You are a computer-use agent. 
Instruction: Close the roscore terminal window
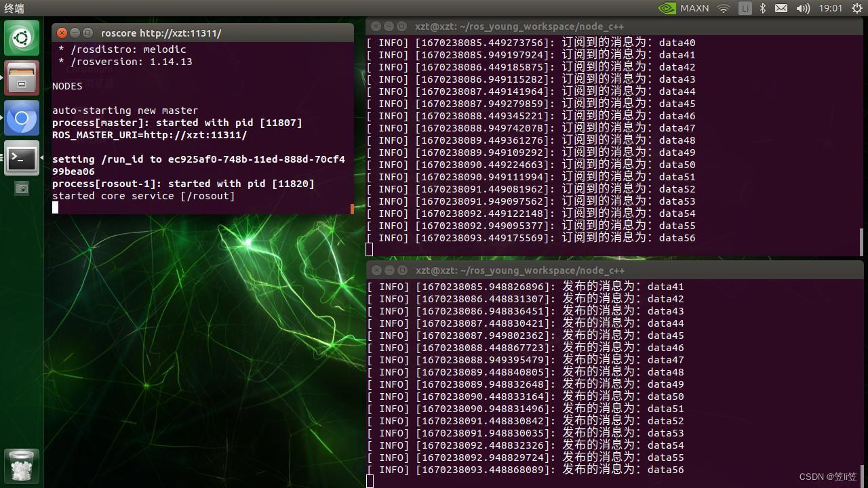62,33
